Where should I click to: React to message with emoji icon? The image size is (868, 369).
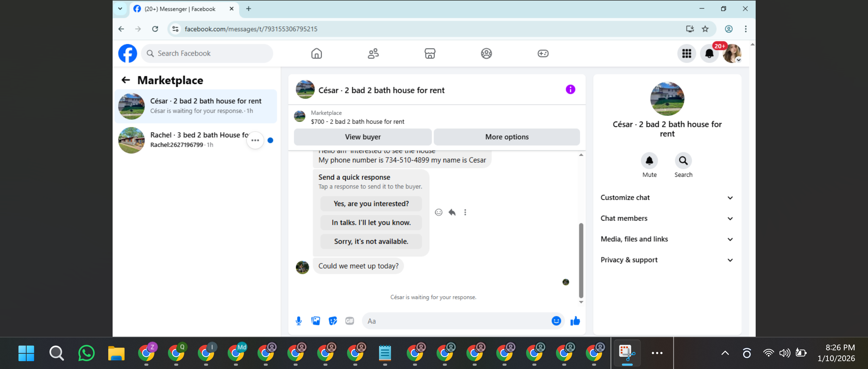[438, 212]
